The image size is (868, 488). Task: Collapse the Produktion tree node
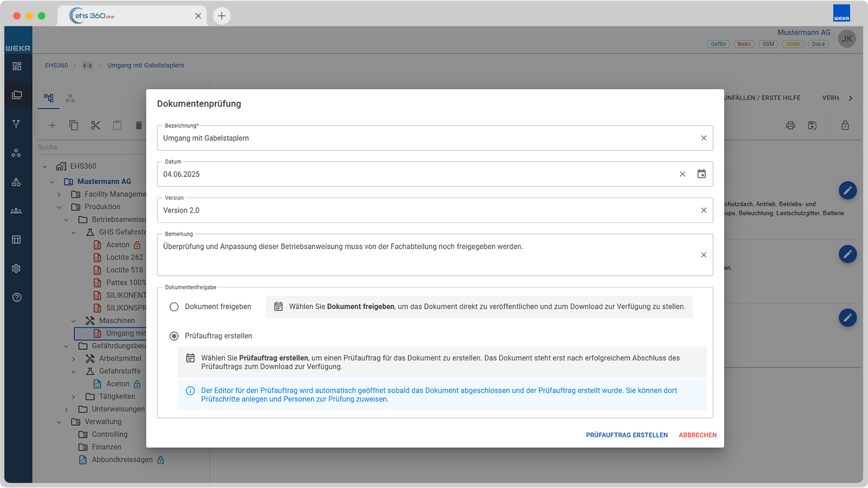coord(59,207)
